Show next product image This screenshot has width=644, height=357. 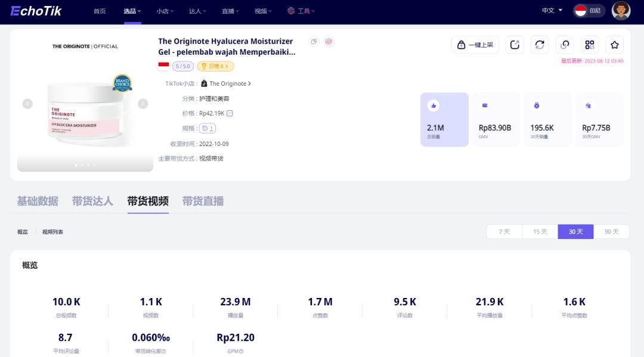click(x=143, y=104)
